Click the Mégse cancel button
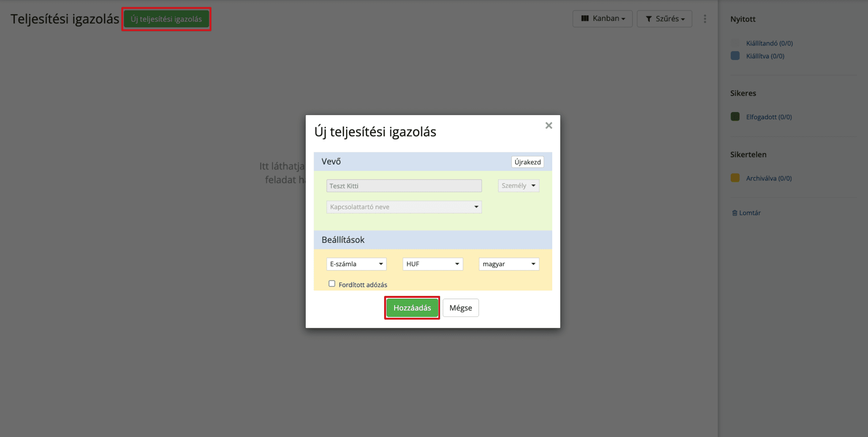The width and height of the screenshot is (868, 437). tap(460, 308)
